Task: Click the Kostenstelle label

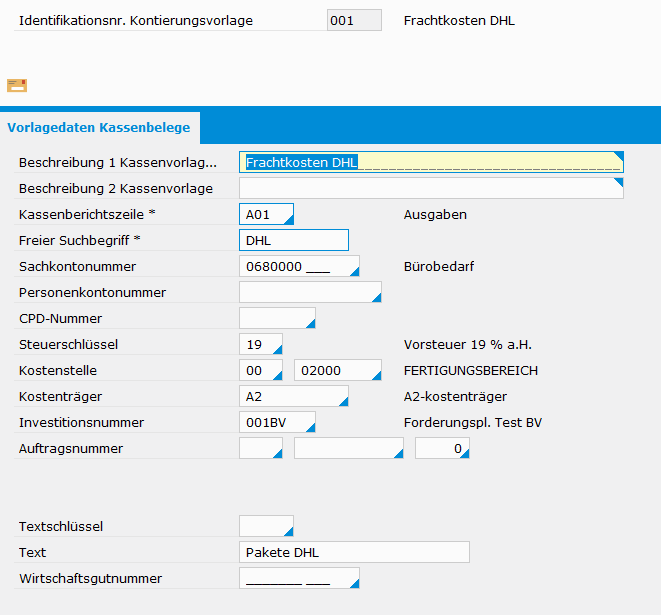Action: 58,371
